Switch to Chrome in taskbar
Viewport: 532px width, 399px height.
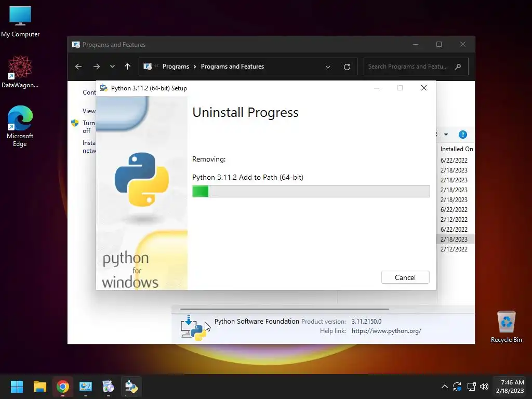63,387
